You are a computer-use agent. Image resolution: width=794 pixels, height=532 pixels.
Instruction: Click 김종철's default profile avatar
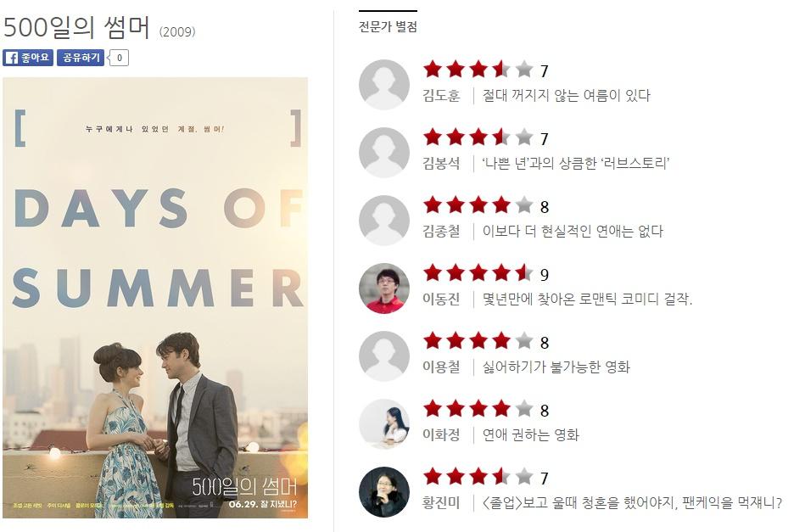tap(384, 221)
